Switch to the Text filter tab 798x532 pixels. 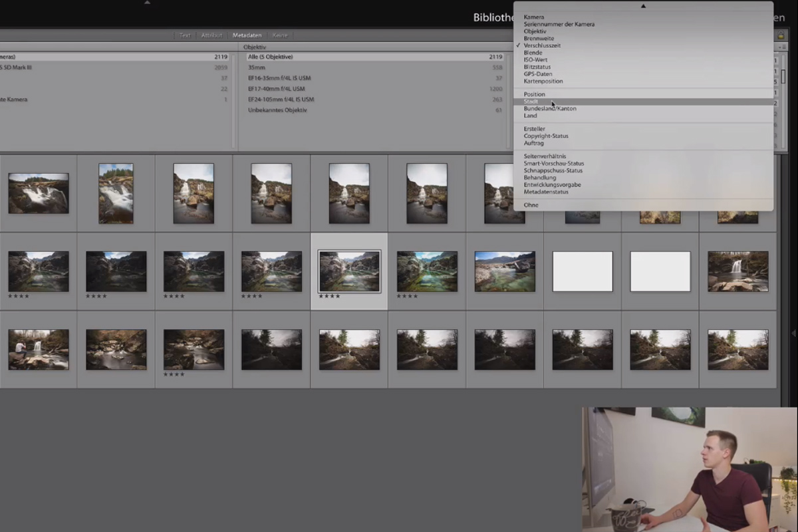[185, 35]
